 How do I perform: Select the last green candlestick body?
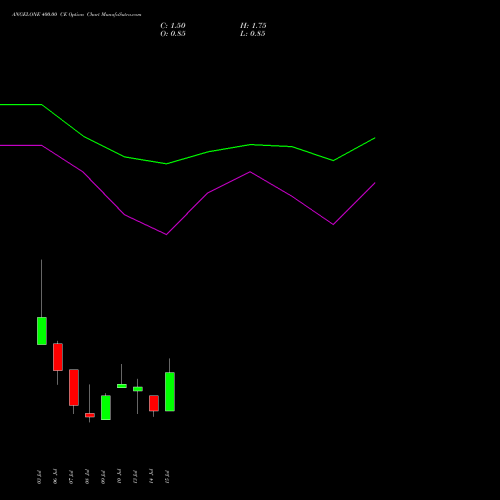(x=170, y=392)
